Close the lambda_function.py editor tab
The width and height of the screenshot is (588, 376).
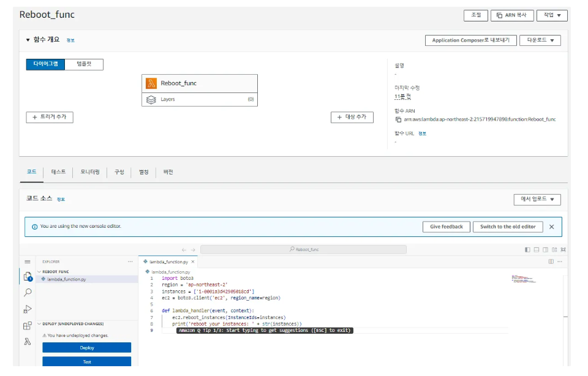point(193,261)
